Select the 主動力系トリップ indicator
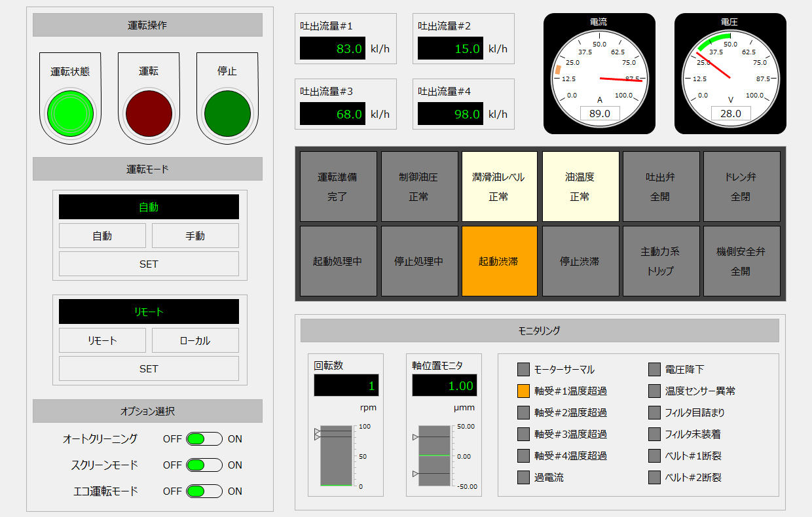812x517 pixels. (661, 260)
